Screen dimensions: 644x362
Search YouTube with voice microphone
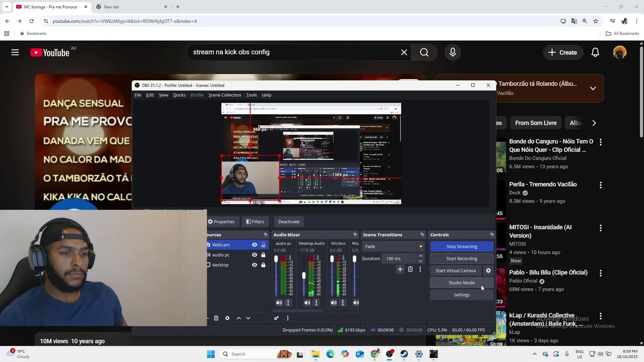point(452,52)
